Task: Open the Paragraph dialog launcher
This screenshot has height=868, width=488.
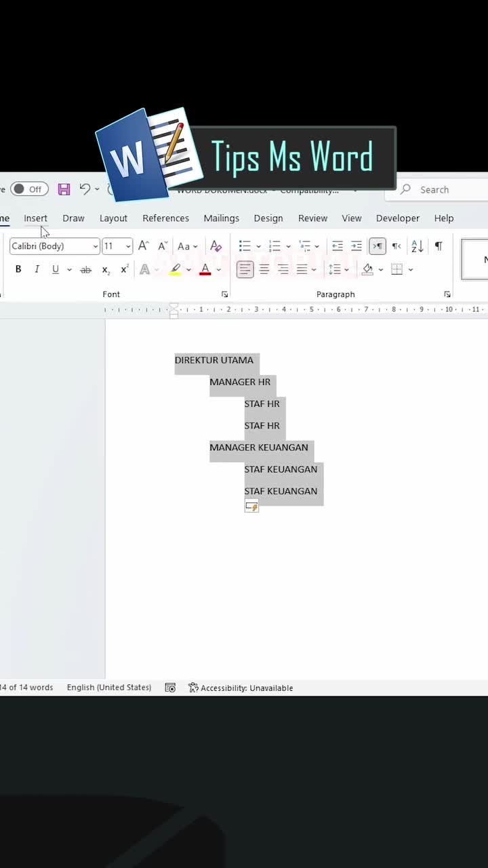Action: pos(447,294)
